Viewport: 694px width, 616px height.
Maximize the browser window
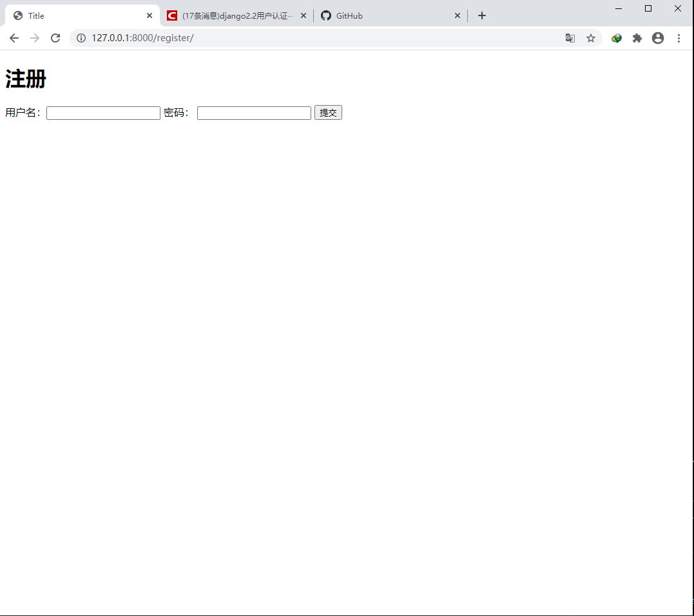pyautogui.click(x=648, y=8)
